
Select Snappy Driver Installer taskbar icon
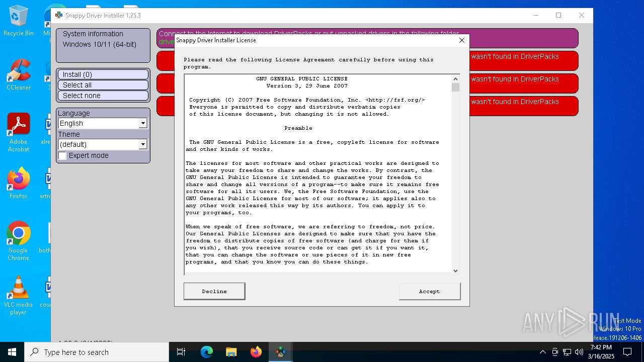tap(280, 352)
